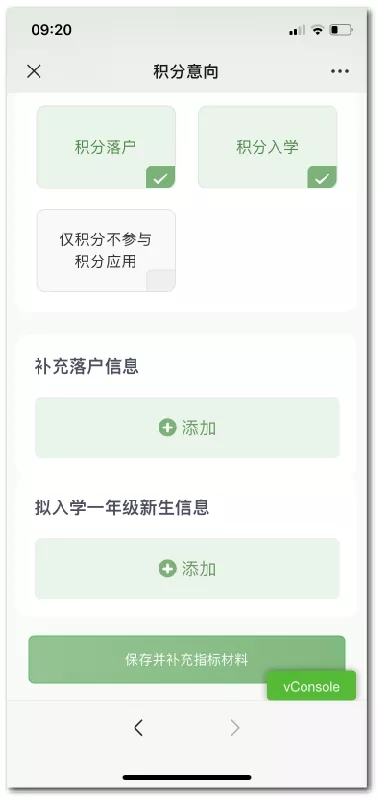Tap the battery indicator in status bar
This screenshot has height=801, width=379.
[x=341, y=30]
